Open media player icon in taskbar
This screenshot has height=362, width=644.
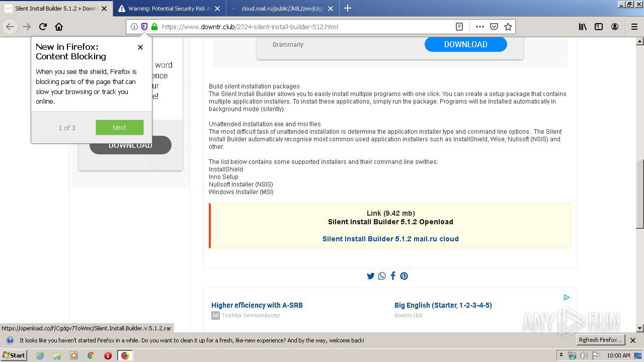pyautogui.click(x=74, y=355)
